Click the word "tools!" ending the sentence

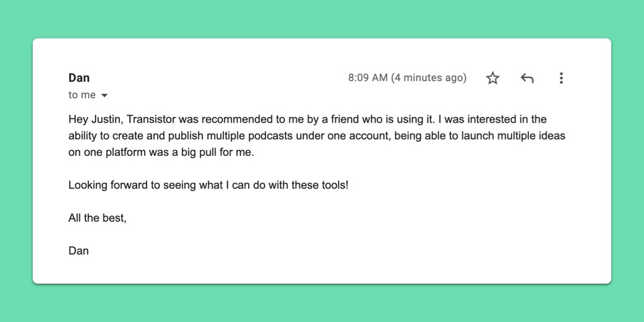click(x=334, y=186)
